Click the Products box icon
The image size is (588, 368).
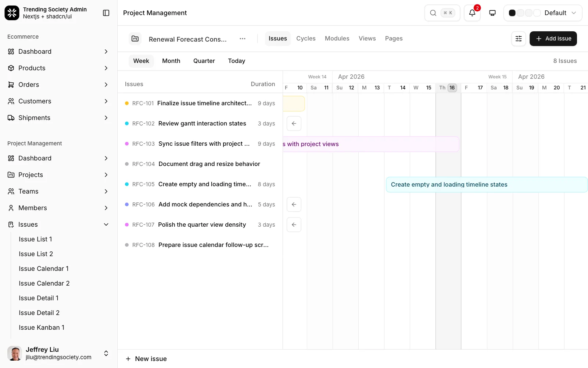coord(11,68)
